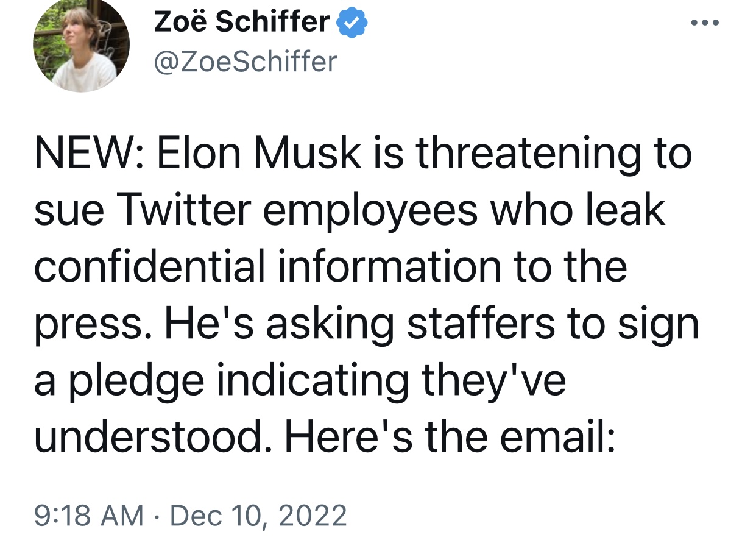Click the blue verified badge
The width and height of the screenshot is (756, 554).
tap(352, 23)
